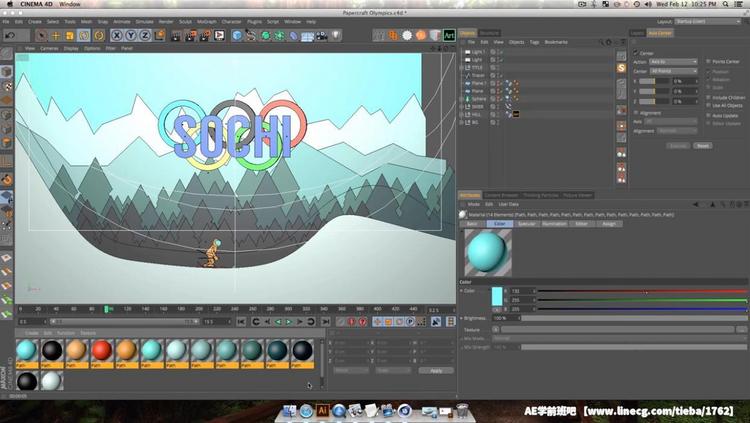Open the material Specular tab

tap(527, 224)
